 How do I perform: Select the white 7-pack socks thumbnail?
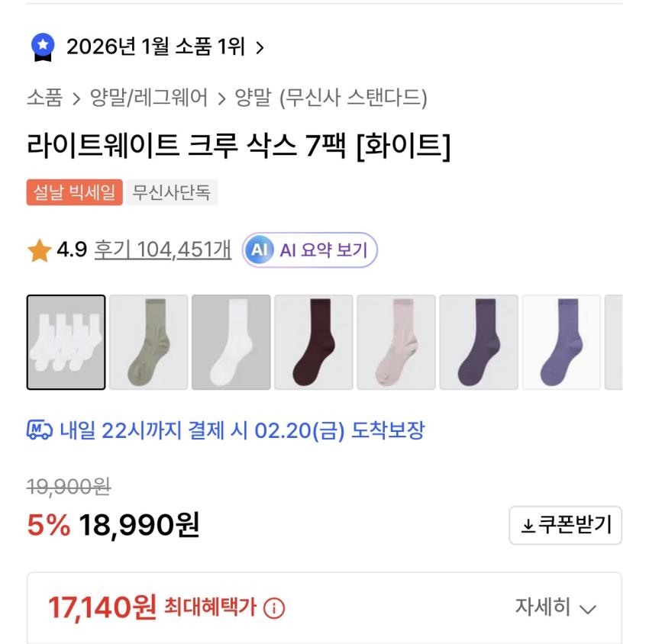[x=66, y=343]
